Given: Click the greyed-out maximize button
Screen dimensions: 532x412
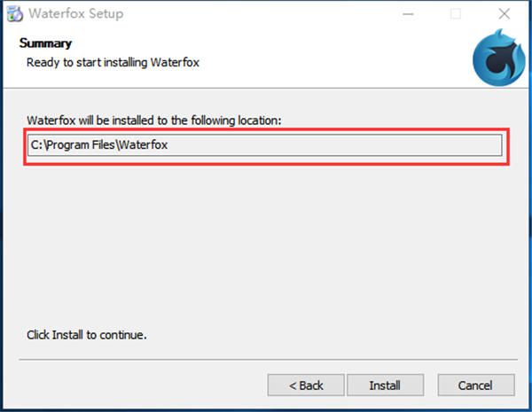Looking at the screenshot, I should pyautogui.click(x=455, y=13).
